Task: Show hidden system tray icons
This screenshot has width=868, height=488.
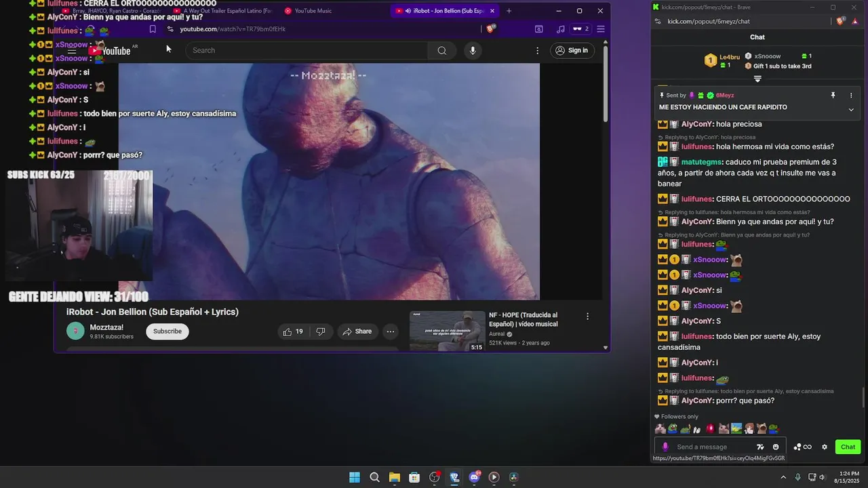Action: click(x=783, y=477)
